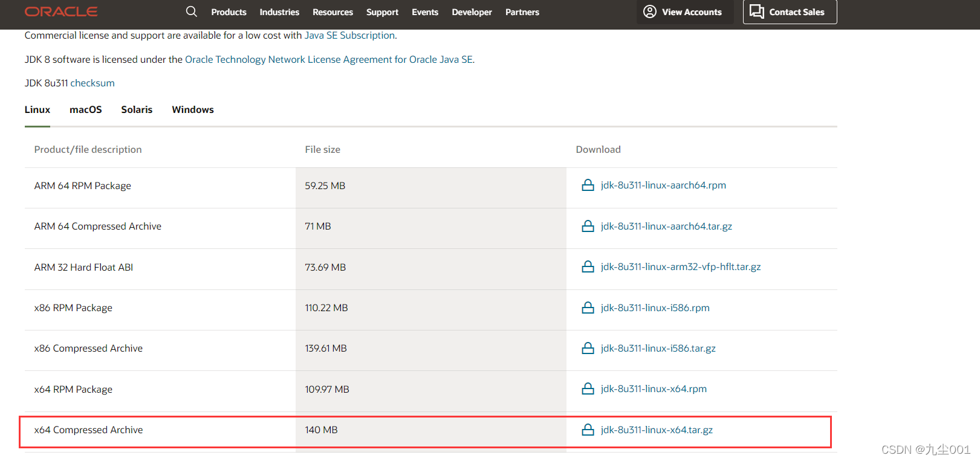Screen dimensions: 980x461
Task: Download jdk-8u311-linux-aarch64.rpm
Action: pyautogui.click(x=663, y=185)
